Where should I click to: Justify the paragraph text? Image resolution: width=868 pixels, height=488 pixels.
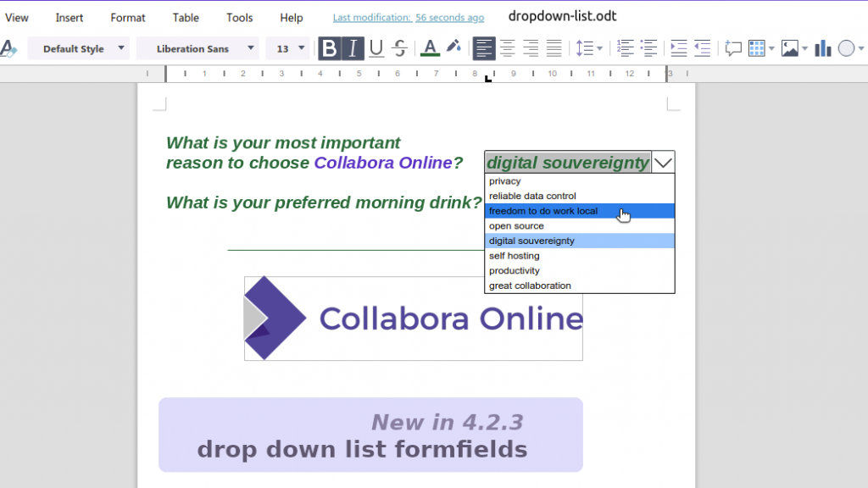[554, 48]
